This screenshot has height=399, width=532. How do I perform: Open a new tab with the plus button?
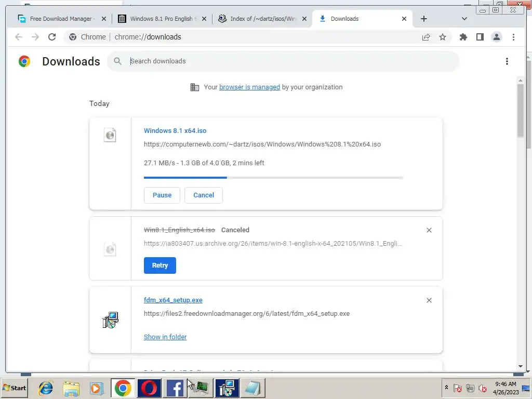(424, 19)
